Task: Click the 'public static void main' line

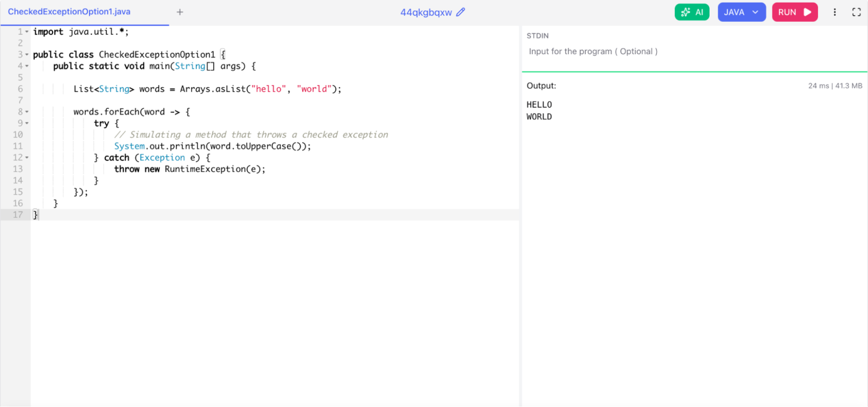Action: (x=155, y=66)
